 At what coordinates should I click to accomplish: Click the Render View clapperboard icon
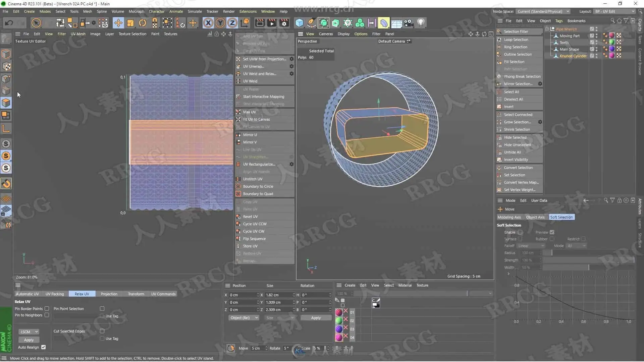260,23
